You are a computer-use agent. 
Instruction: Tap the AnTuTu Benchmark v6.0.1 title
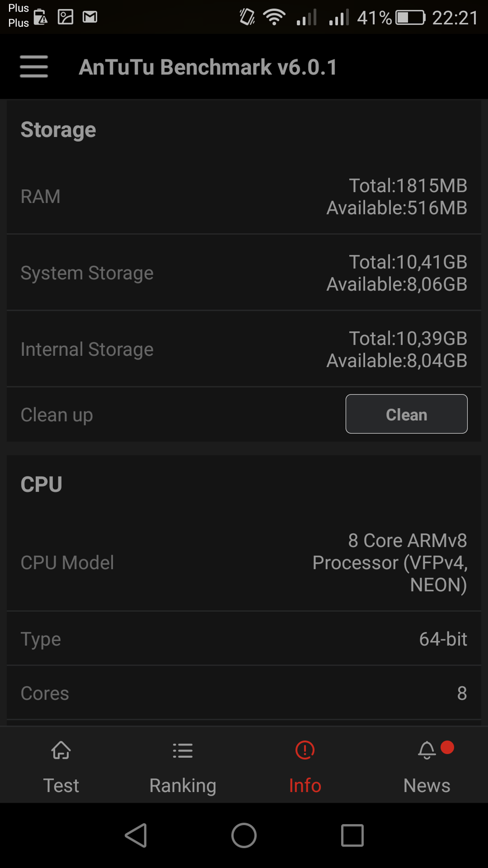208,67
